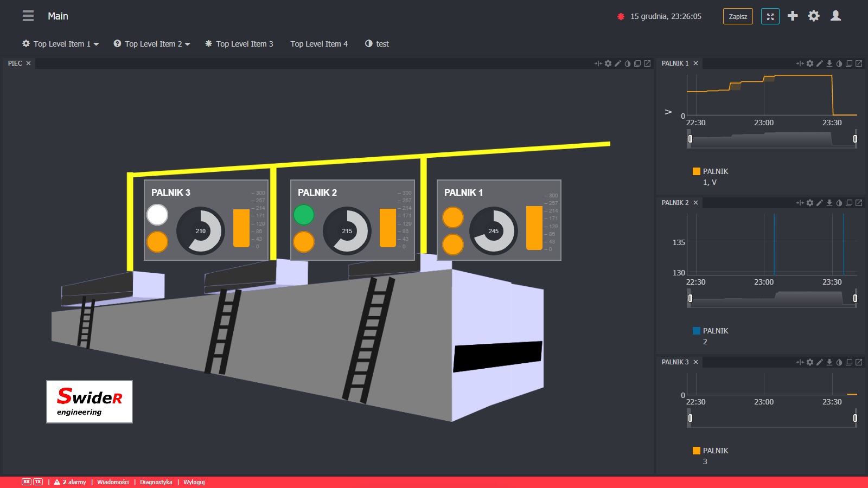The image size is (868, 488).
Task: Open PALNIK 2 panel in new window
Action: [x=859, y=203]
